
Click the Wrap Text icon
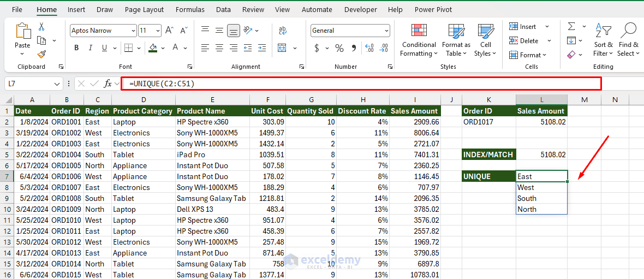(x=283, y=30)
